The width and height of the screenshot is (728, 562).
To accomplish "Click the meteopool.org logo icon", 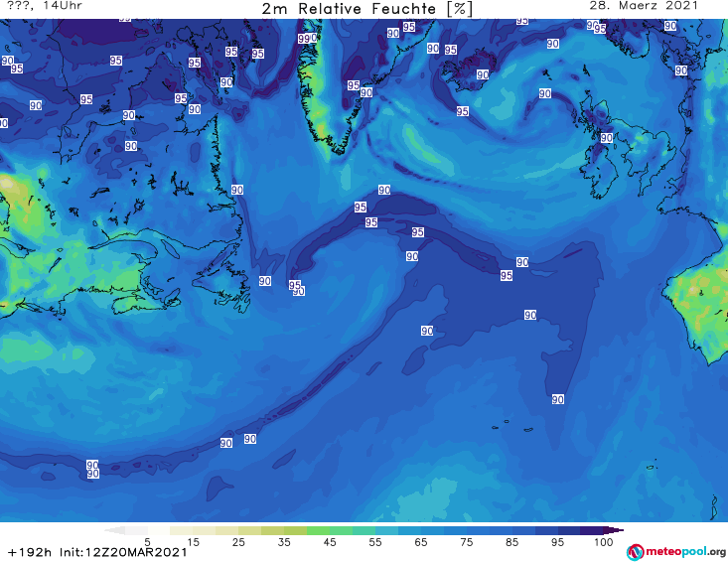I will 635,552.
